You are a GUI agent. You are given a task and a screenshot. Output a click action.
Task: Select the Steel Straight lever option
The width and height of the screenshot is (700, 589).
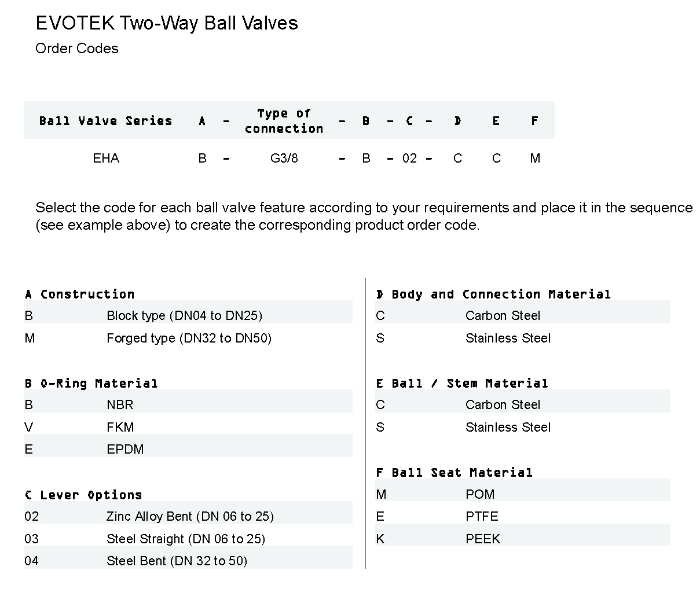tap(186, 539)
